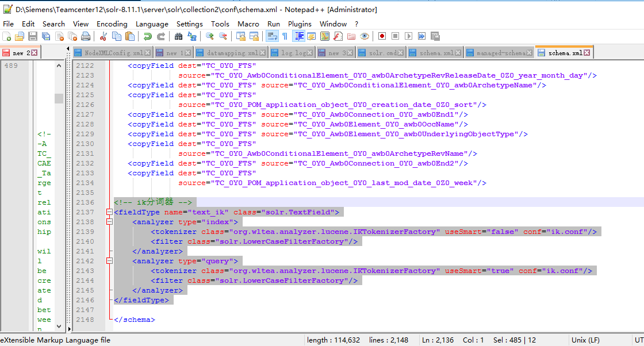This screenshot has height=346, width=644.
Task: Open the Language menu
Action: [152, 24]
